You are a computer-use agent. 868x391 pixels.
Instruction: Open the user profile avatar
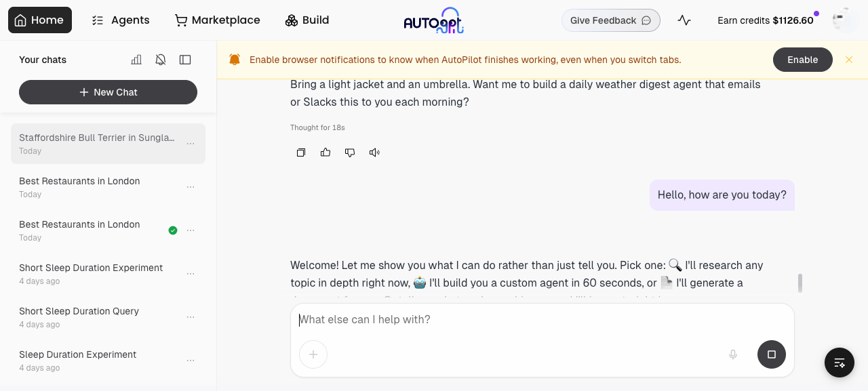tap(845, 20)
